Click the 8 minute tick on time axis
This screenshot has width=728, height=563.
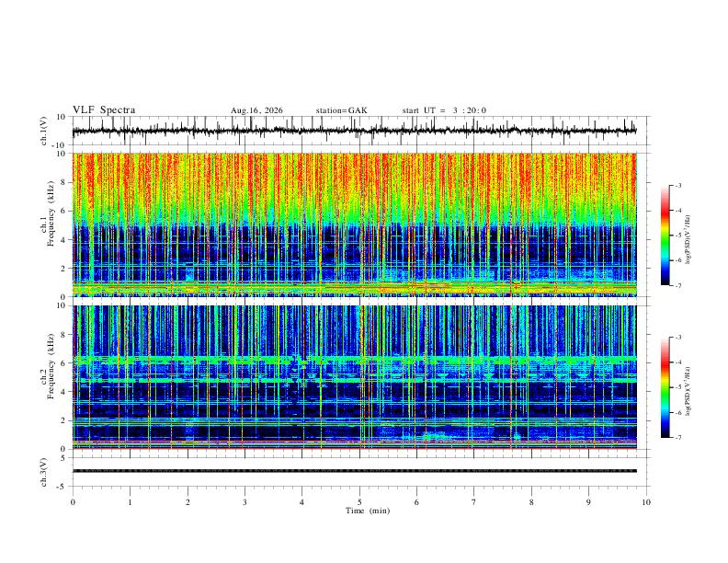[x=531, y=502]
